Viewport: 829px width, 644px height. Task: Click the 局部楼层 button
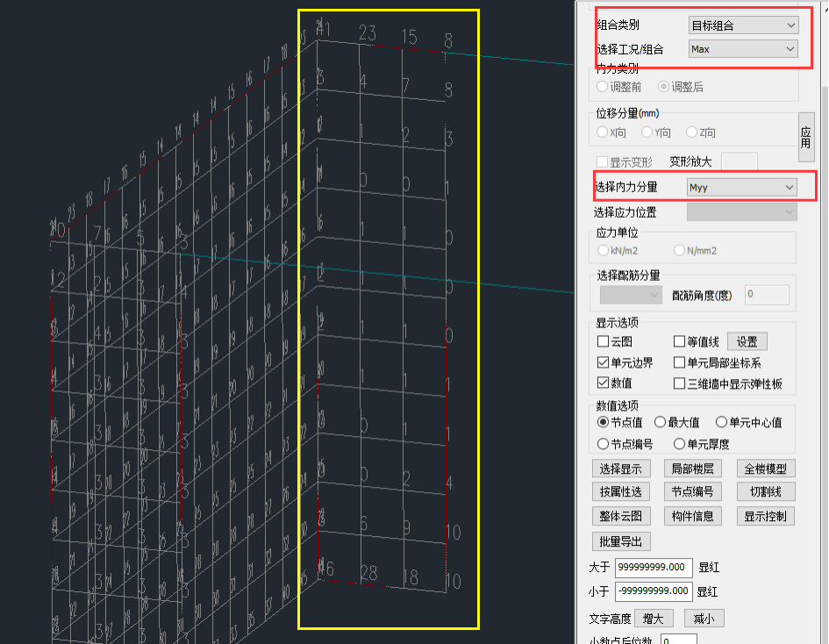click(x=693, y=469)
